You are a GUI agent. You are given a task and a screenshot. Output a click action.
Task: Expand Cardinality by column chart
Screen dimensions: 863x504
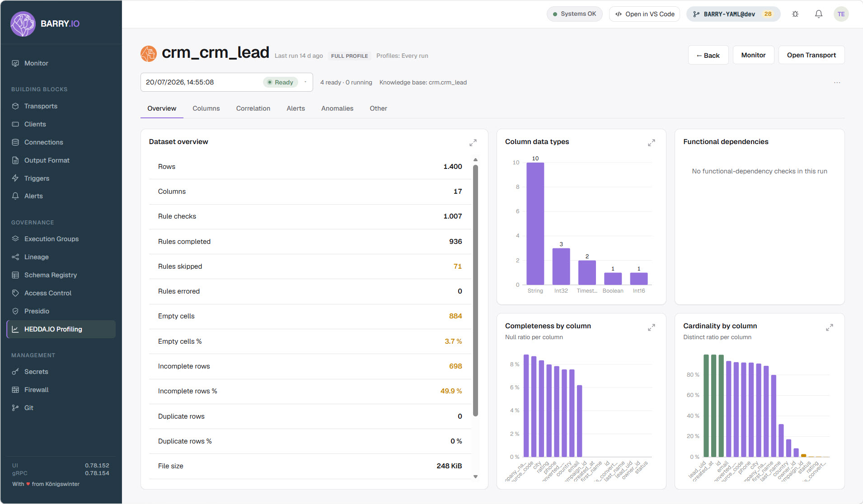[829, 327]
